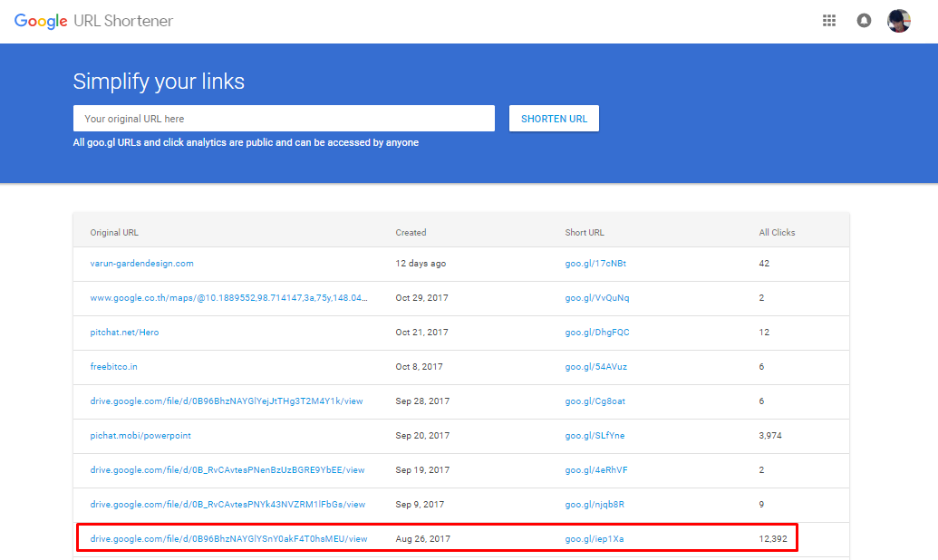Select the 'Sep 28, 2017' date cell
Image resolution: width=938 pixels, height=560 pixels.
[x=422, y=401]
